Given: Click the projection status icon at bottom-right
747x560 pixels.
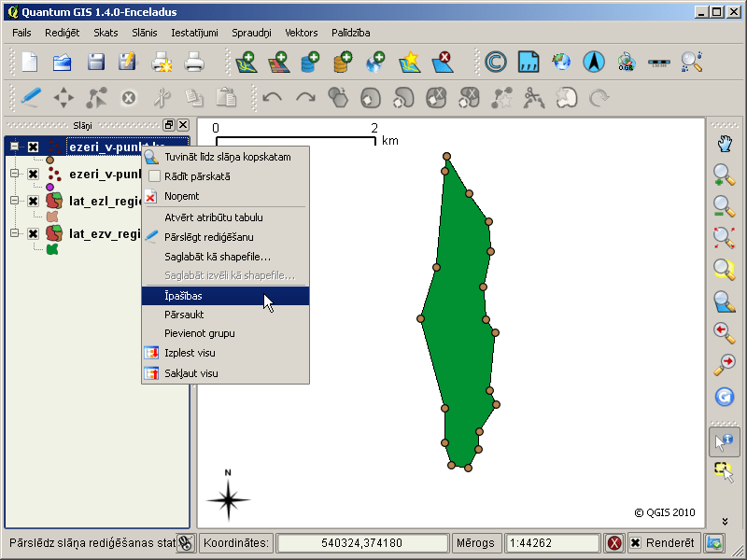Looking at the screenshot, I should tap(714, 543).
